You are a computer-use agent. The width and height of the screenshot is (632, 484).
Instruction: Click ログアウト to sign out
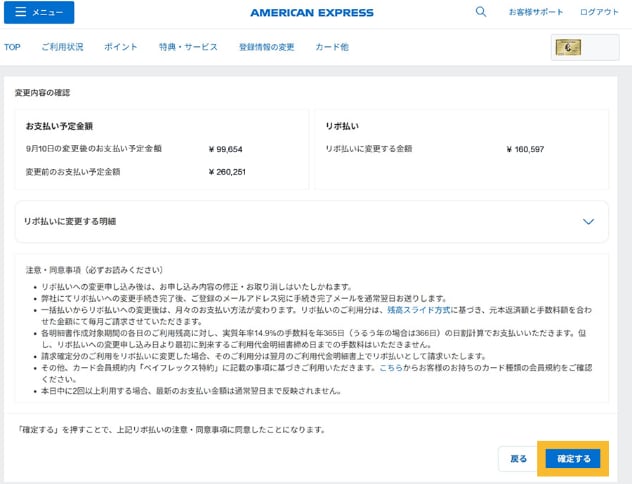[x=599, y=12]
